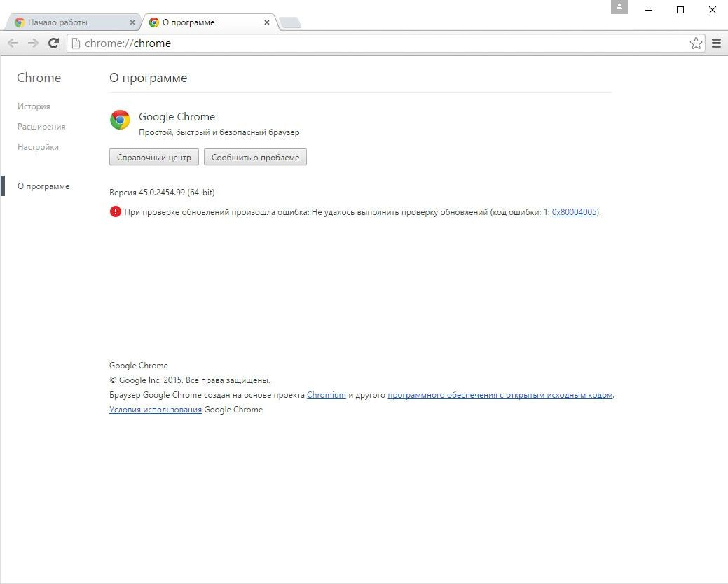Click the 'Сообщить о проблеме' button
The width and height of the screenshot is (728, 584).
(255, 158)
